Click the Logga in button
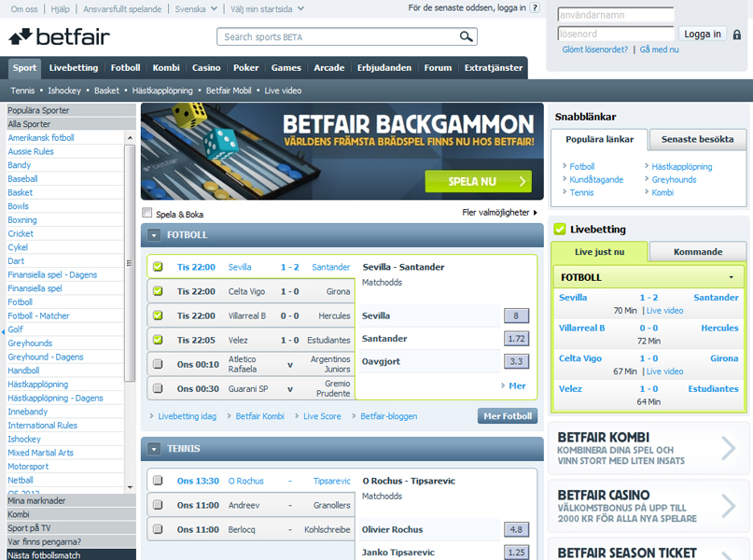This screenshot has width=753, height=560. (x=702, y=34)
